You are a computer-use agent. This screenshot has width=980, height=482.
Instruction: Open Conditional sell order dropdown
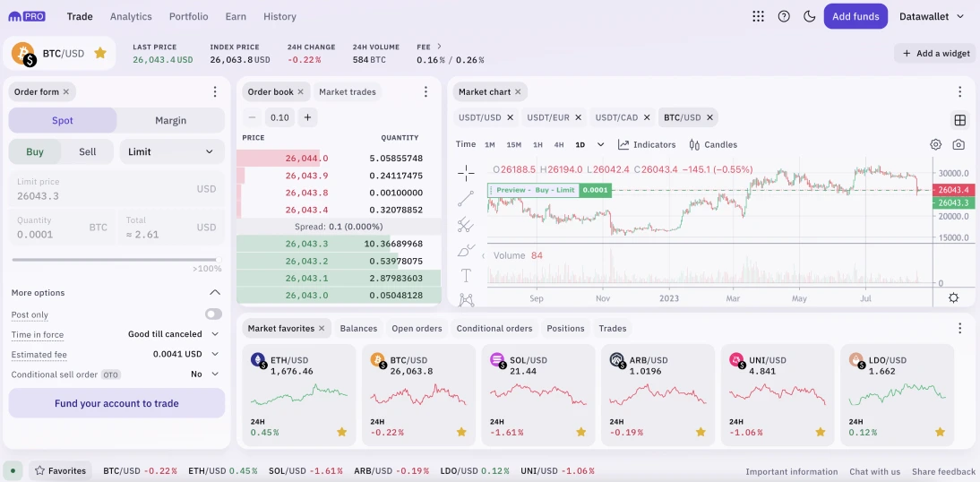pos(206,374)
